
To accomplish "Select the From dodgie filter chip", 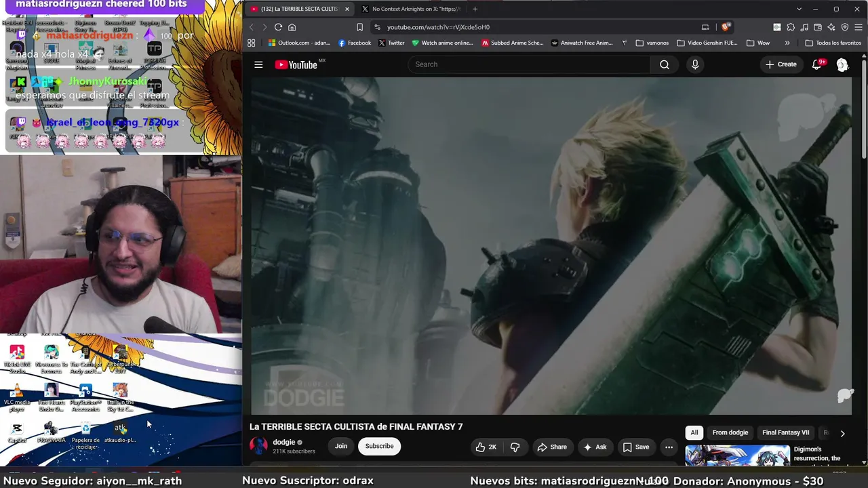I will 730,432.
